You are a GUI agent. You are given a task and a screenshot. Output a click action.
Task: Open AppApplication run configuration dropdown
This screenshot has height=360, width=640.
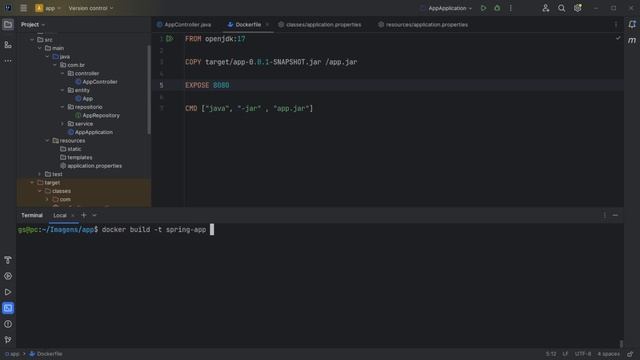446,8
